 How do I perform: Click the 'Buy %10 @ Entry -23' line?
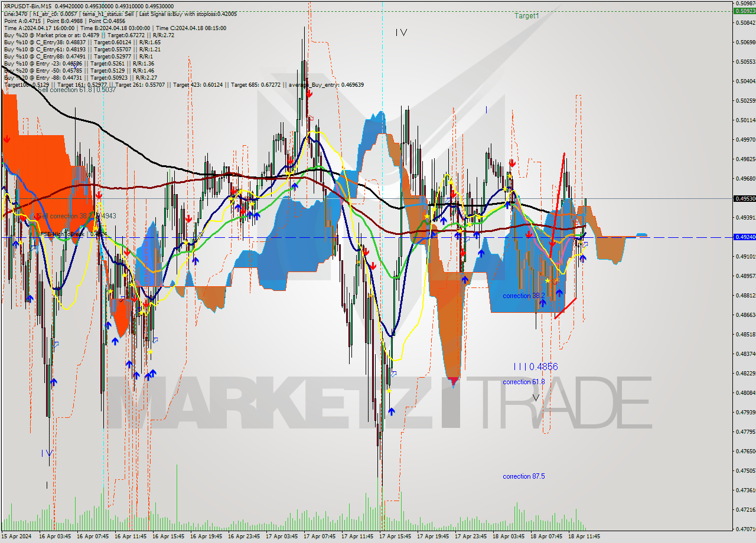(x=79, y=63)
